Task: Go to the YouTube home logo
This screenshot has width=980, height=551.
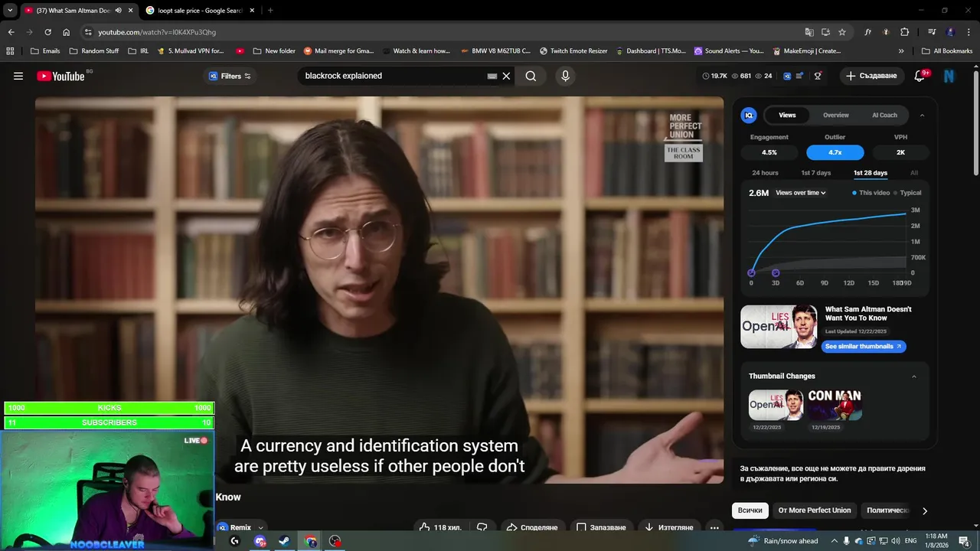Action: click(60, 76)
